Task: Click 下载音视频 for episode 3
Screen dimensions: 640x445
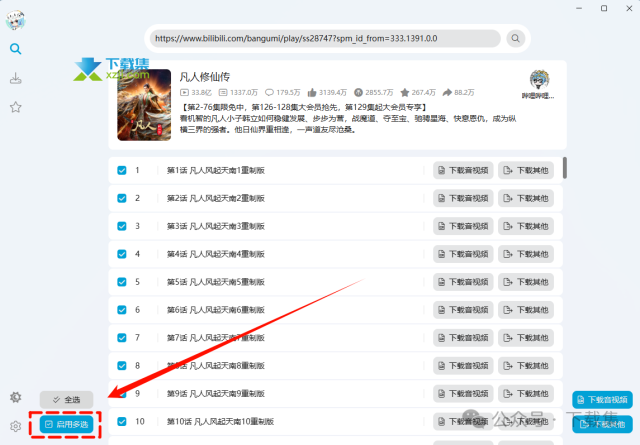Action: (x=463, y=226)
